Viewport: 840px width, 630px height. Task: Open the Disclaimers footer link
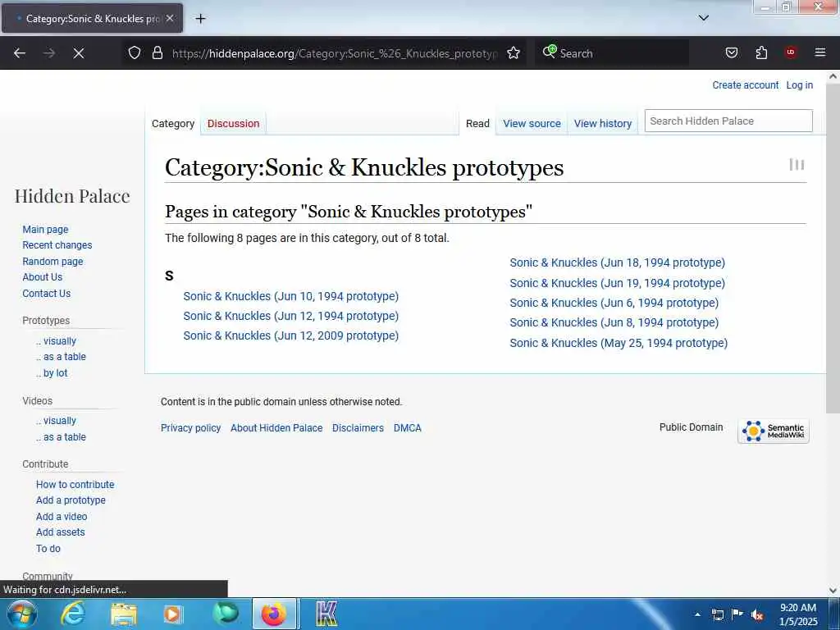358,428
